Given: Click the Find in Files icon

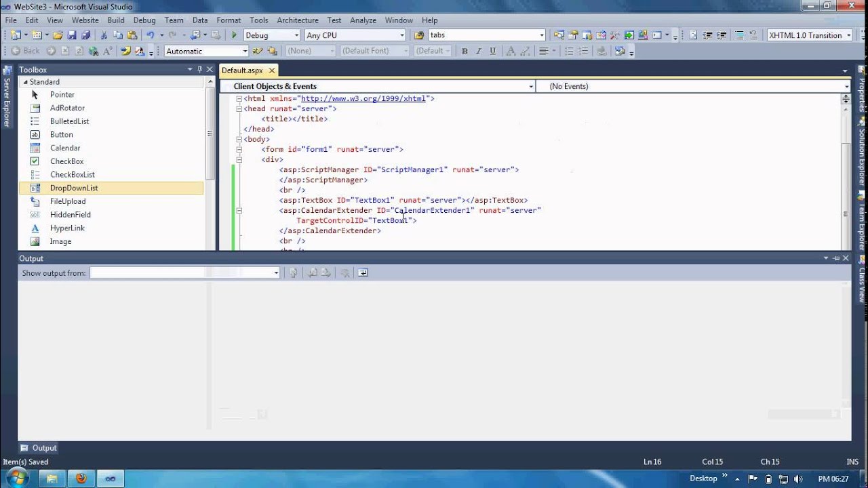Looking at the screenshot, I should [419, 35].
